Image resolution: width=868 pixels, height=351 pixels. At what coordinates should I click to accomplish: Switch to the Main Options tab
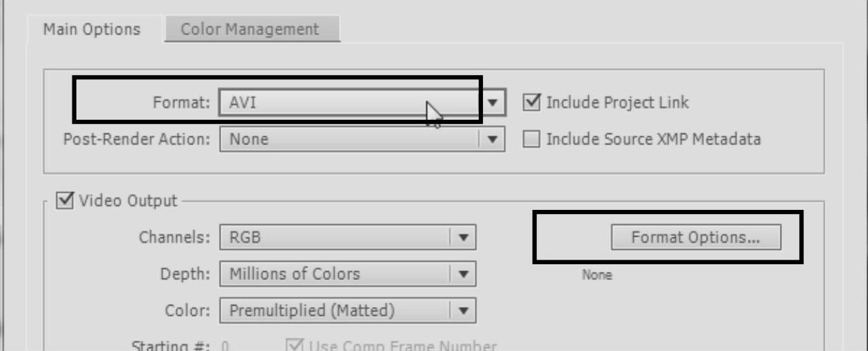(x=92, y=30)
